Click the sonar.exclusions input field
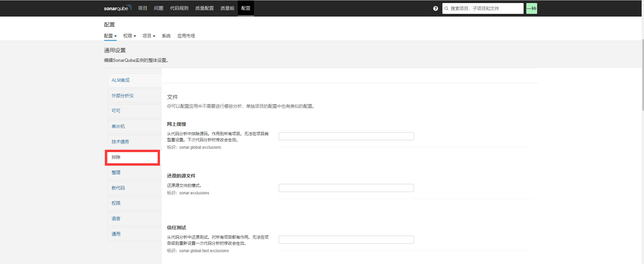The height and width of the screenshot is (264, 644). click(x=346, y=188)
